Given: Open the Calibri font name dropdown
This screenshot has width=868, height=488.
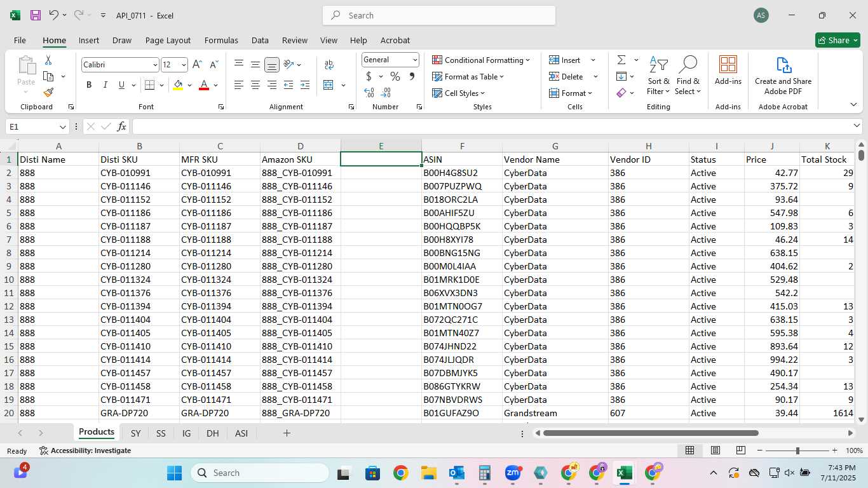Looking at the screenshot, I should point(155,65).
